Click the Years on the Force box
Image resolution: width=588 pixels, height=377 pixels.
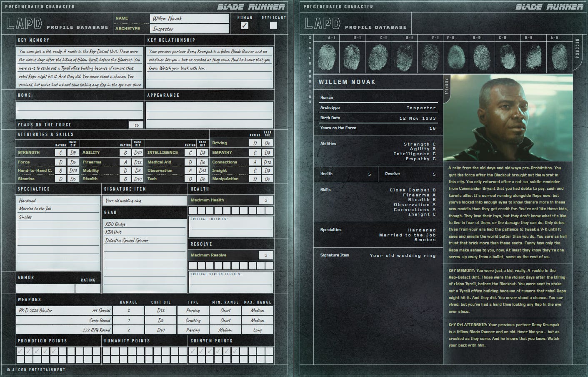[x=136, y=125]
